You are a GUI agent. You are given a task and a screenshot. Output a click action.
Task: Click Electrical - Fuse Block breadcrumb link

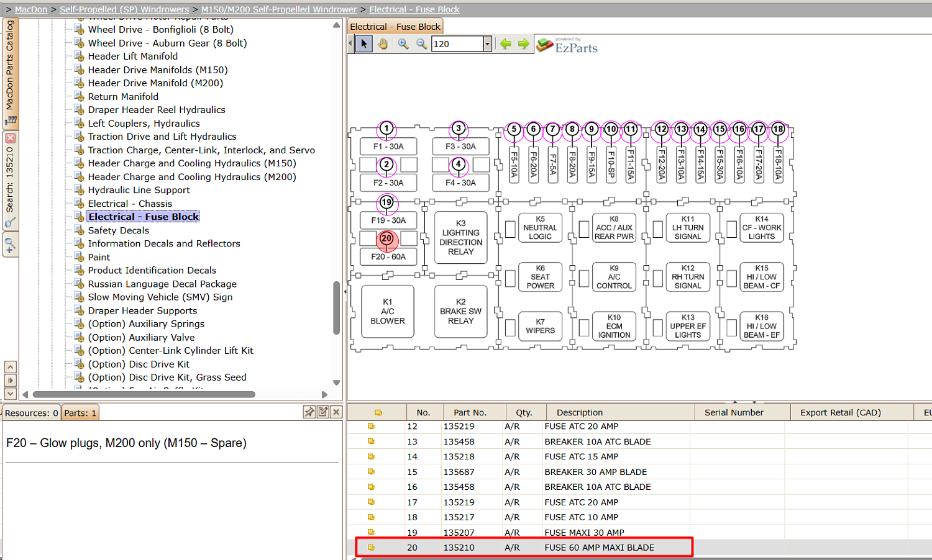(x=414, y=9)
